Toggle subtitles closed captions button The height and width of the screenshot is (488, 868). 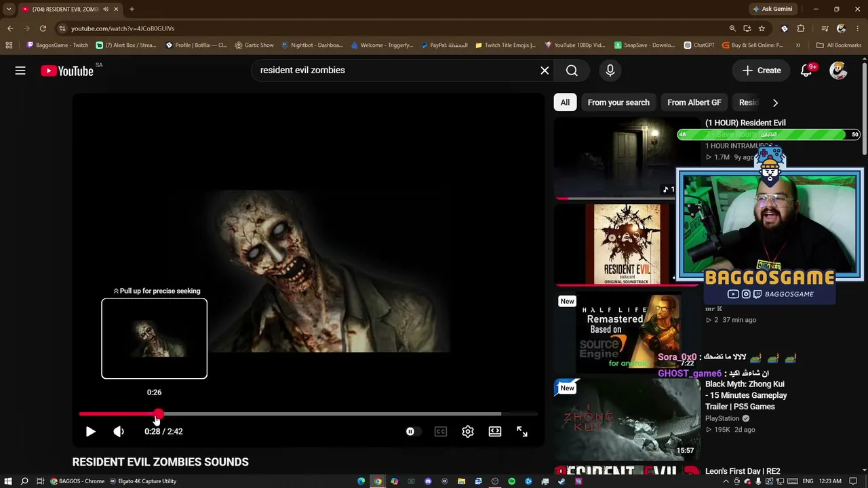click(441, 431)
